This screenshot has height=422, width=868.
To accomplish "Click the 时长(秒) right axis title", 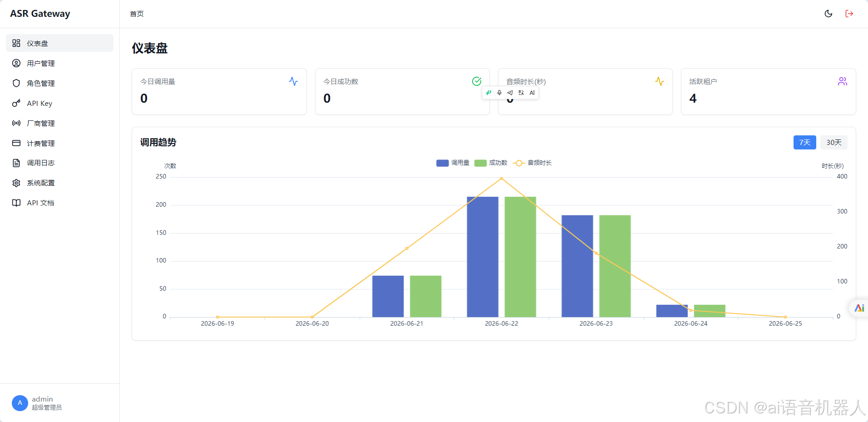I will tap(833, 166).
